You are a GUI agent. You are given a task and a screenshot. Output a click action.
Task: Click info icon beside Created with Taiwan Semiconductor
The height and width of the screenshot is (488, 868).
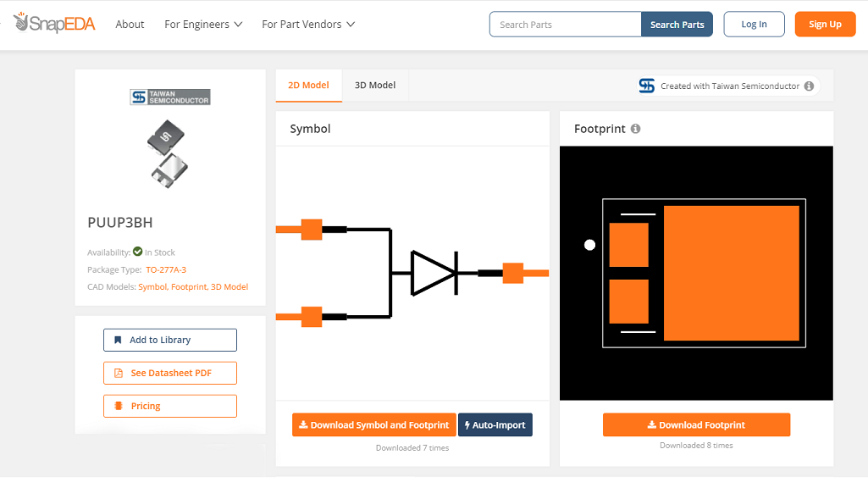coord(809,86)
